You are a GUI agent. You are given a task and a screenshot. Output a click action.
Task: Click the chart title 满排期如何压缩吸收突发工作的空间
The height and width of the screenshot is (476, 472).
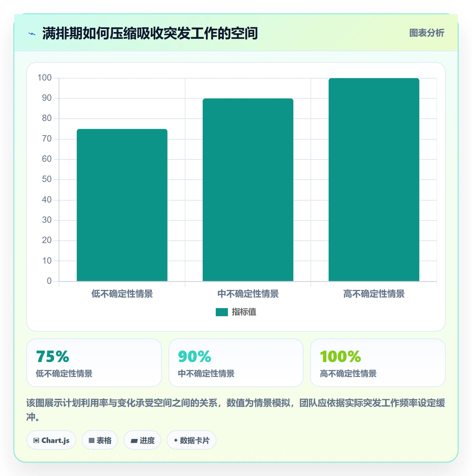coord(150,33)
